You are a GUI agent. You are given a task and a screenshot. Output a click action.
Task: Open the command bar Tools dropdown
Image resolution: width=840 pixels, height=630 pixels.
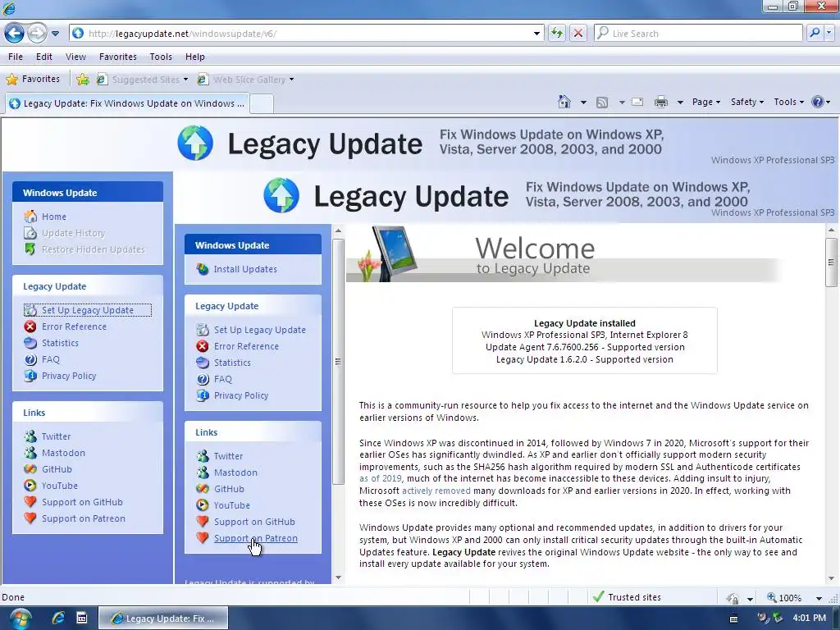[788, 102]
